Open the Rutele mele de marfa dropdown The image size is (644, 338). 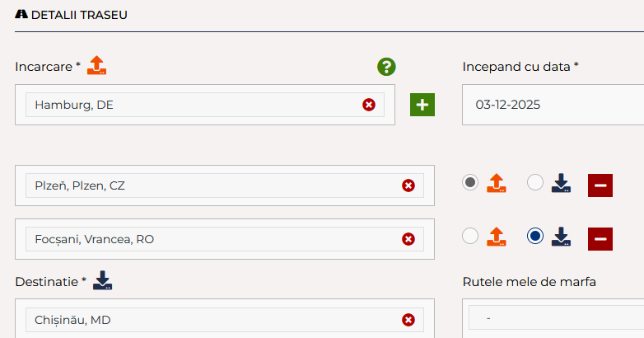556,318
